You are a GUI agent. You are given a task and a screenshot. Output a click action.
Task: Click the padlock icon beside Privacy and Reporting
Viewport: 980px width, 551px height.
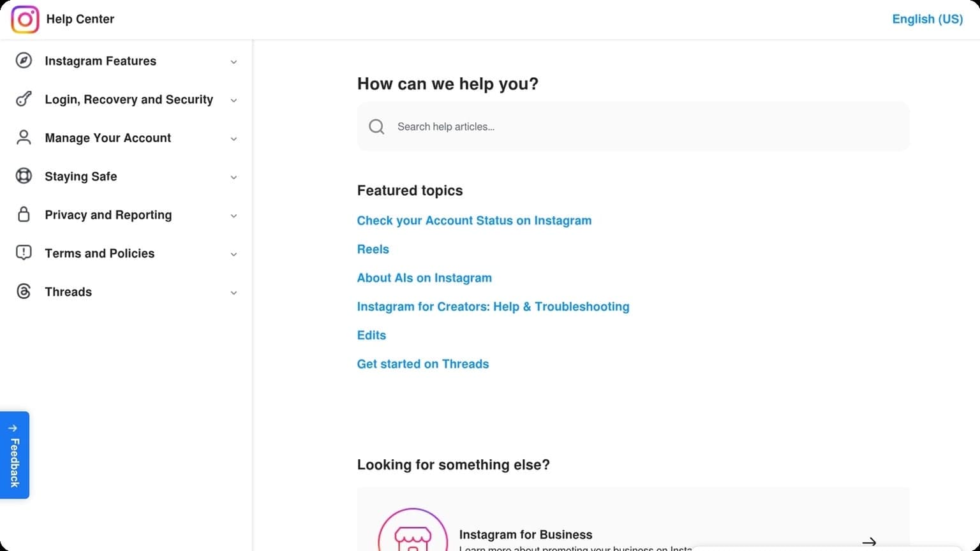pyautogui.click(x=24, y=214)
